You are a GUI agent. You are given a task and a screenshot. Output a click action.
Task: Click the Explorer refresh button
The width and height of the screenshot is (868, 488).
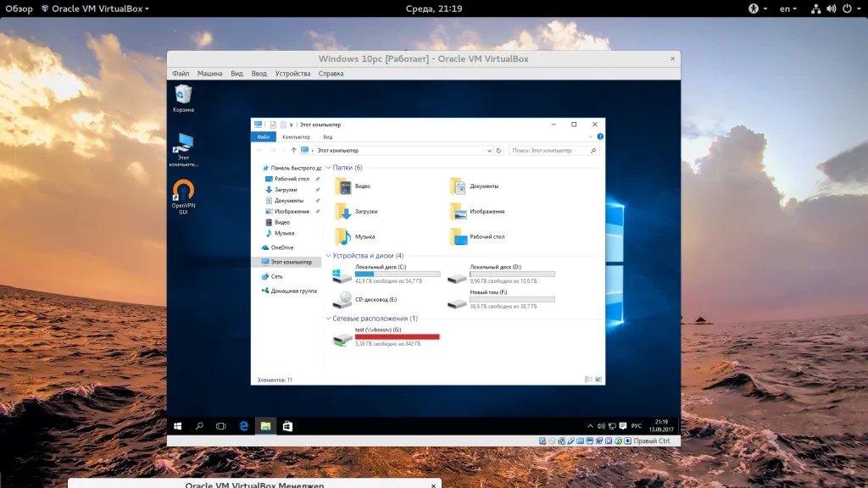point(499,151)
